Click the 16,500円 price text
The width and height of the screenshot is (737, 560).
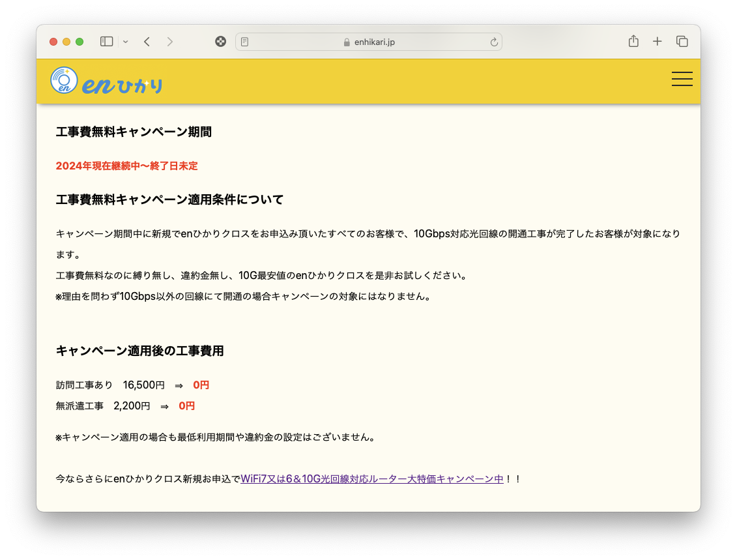[x=144, y=385]
